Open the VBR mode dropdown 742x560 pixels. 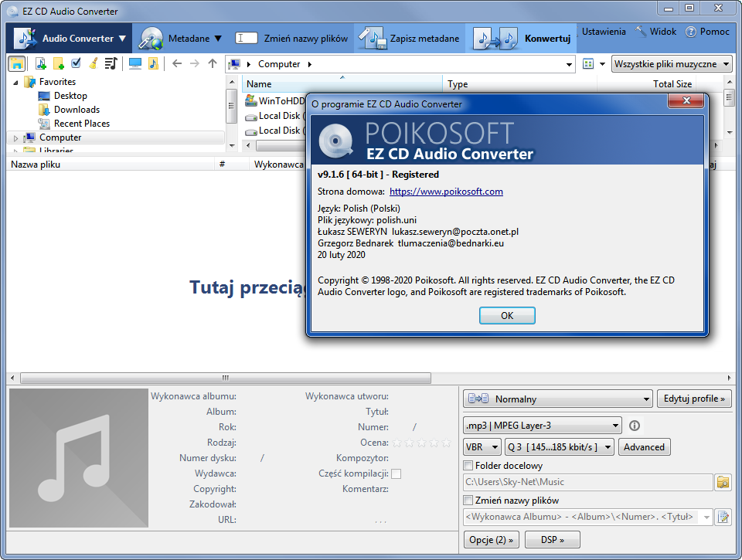tap(482, 447)
